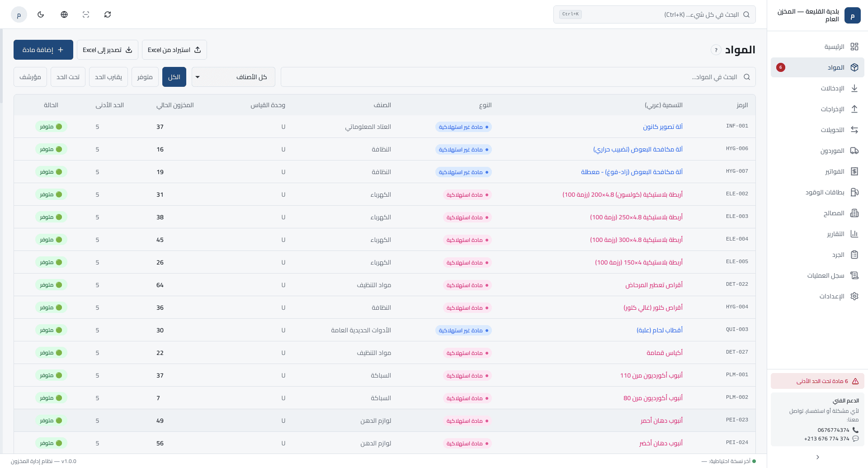
Task: Select the الكل filter tab
Action: 174,77
